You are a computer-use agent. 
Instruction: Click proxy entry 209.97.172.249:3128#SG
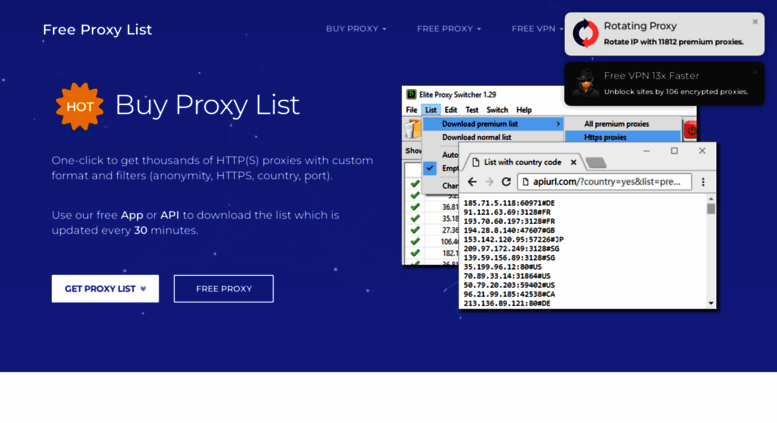point(511,249)
